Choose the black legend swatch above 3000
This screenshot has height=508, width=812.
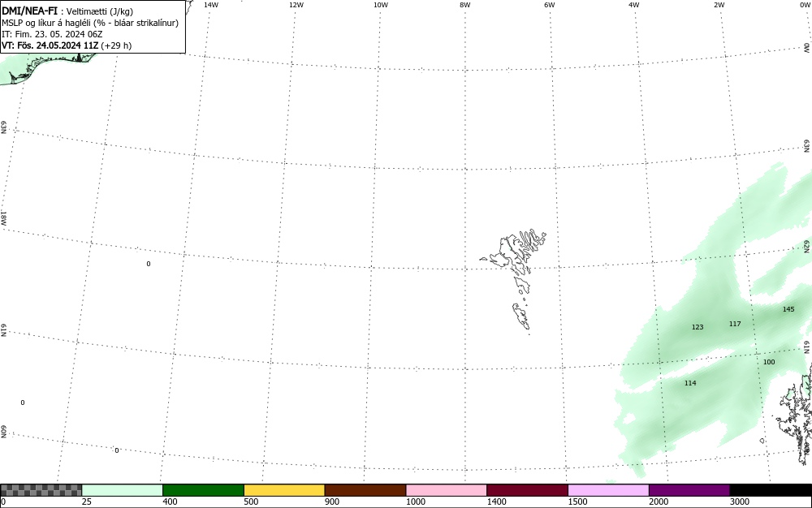tap(771, 490)
